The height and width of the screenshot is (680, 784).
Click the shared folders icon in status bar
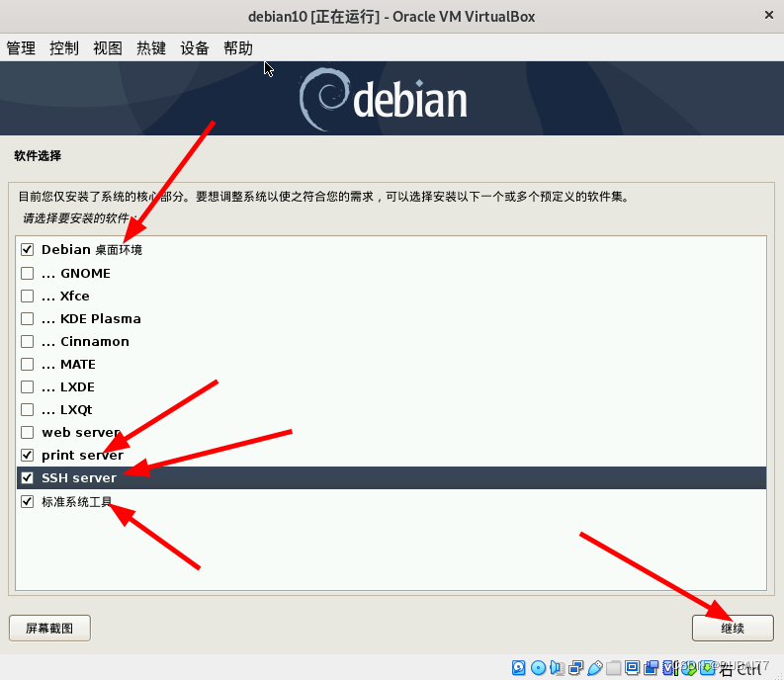click(x=614, y=667)
